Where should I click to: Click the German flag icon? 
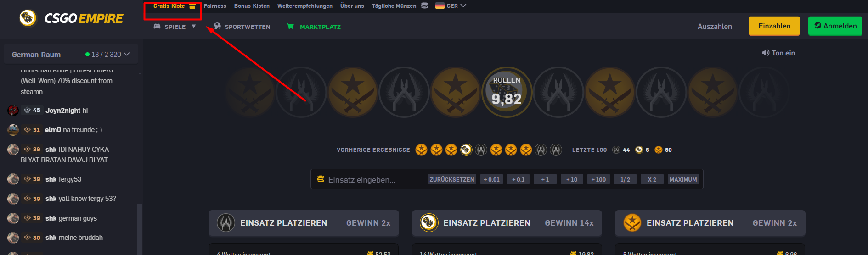pyautogui.click(x=440, y=6)
